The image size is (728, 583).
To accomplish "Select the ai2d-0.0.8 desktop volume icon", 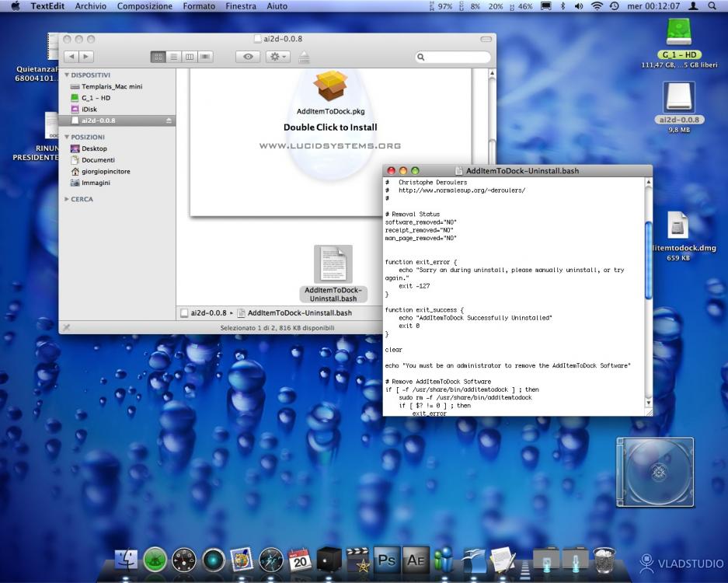I will (679, 97).
